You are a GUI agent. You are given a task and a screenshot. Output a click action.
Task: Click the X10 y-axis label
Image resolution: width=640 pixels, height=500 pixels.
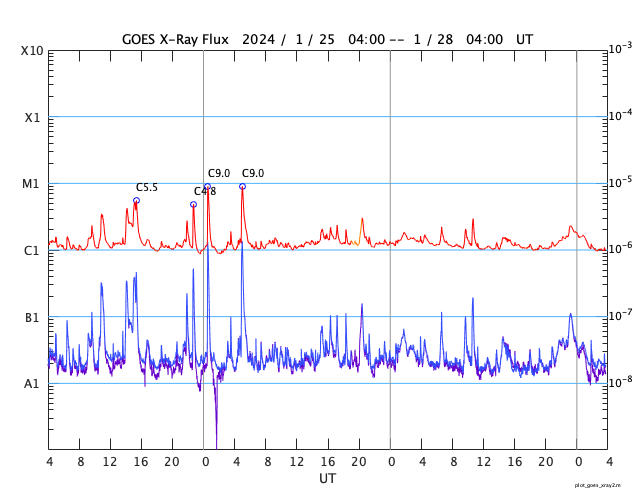(x=32, y=51)
